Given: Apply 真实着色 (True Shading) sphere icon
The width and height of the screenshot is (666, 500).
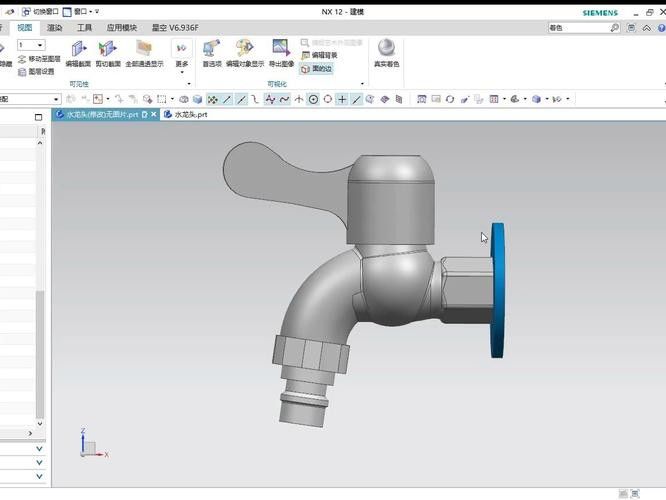Looking at the screenshot, I should pyautogui.click(x=386, y=49).
